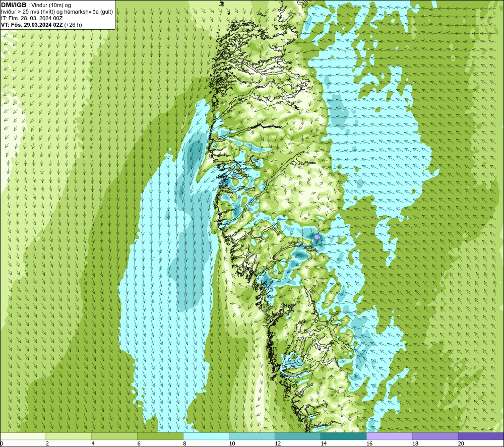The height and width of the screenshot is (447, 504).
Task: Click the small purple wind maximum on map
Action: [317, 237]
